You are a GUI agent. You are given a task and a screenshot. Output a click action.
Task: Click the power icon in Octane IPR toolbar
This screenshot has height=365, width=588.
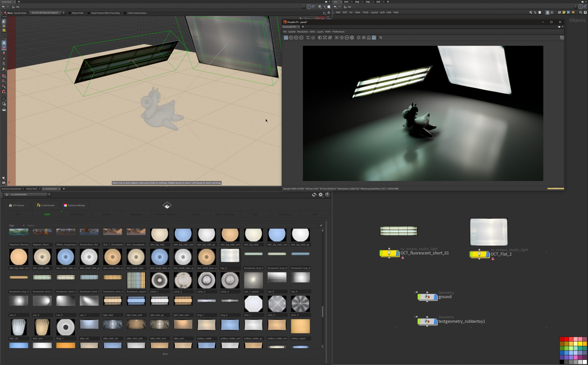(313, 38)
